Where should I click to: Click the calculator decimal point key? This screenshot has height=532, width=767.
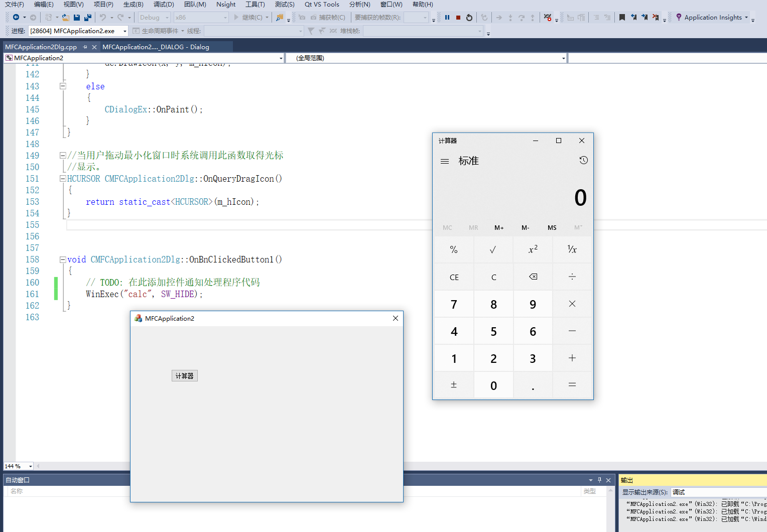coord(533,385)
